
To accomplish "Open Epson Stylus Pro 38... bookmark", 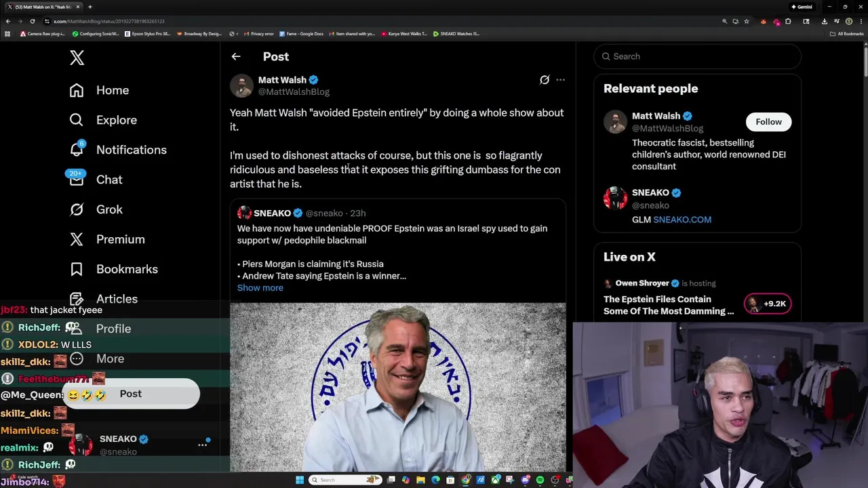I will point(149,34).
